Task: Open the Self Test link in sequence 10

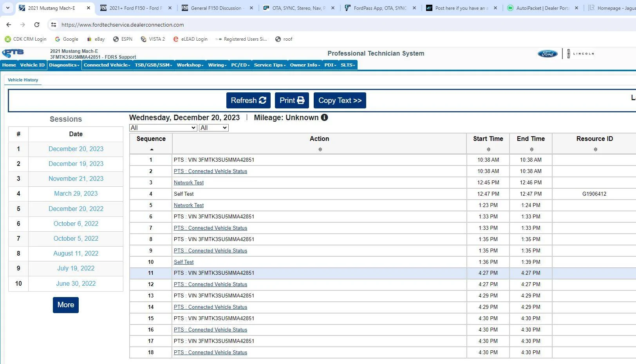Action: tap(184, 262)
